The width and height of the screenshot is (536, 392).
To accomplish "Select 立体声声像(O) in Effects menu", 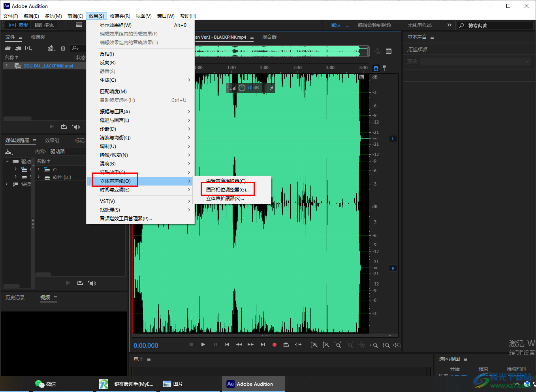I will pos(140,181).
